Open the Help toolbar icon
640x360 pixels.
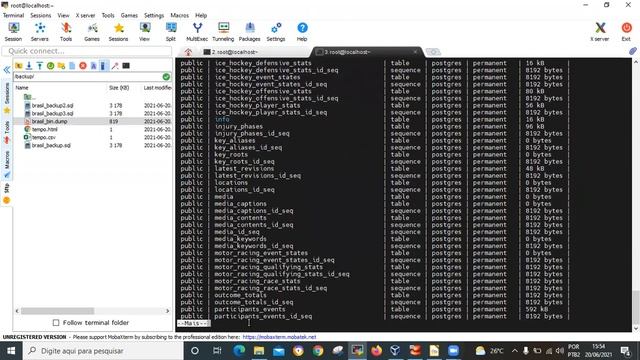point(302,32)
